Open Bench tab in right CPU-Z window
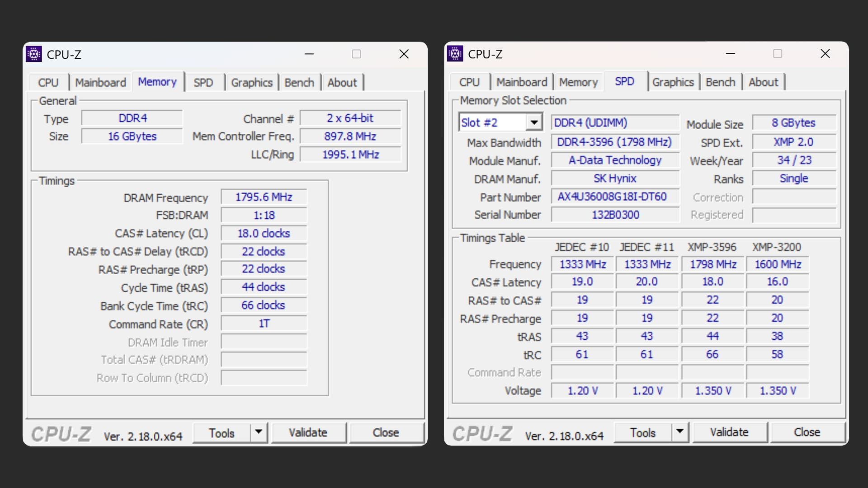868x488 pixels. pos(721,82)
